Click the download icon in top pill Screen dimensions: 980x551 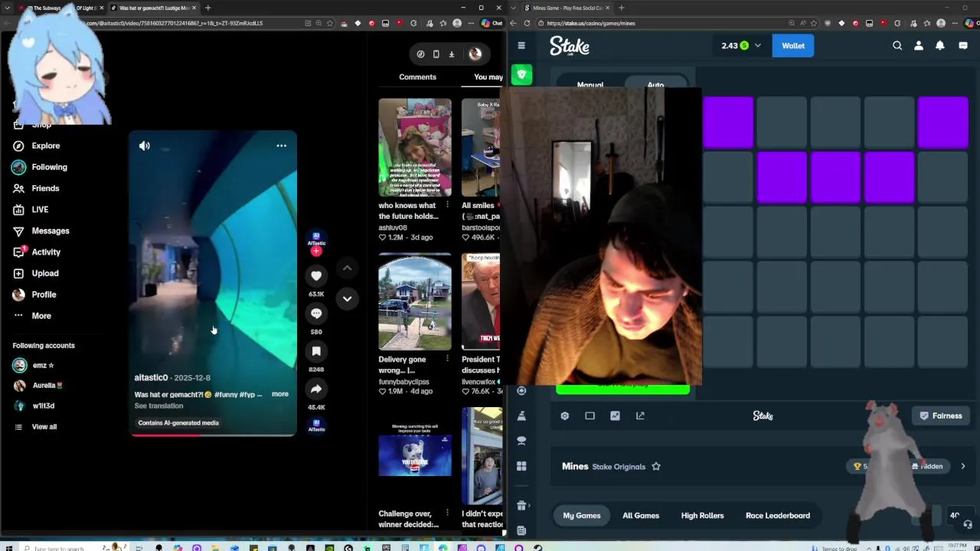click(x=452, y=54)
